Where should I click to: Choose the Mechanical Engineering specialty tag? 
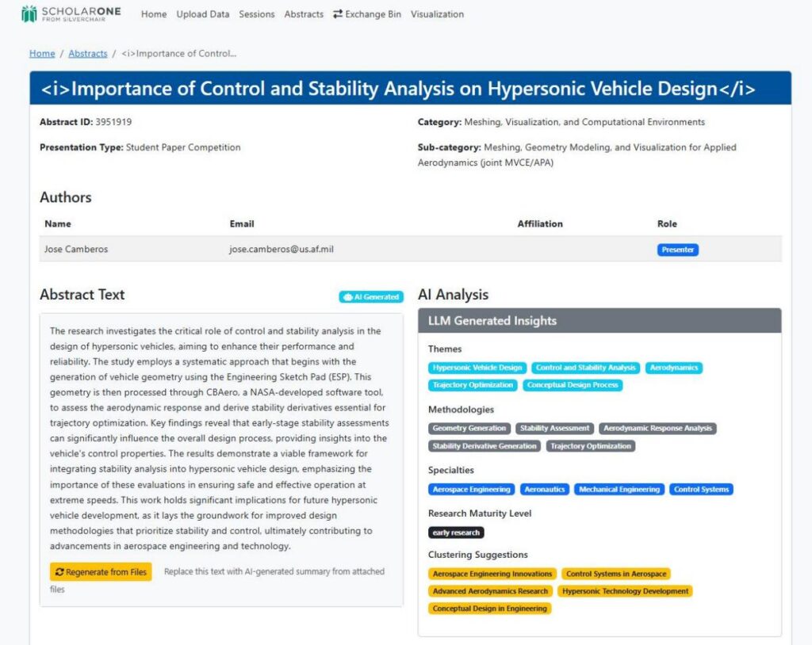619,489
